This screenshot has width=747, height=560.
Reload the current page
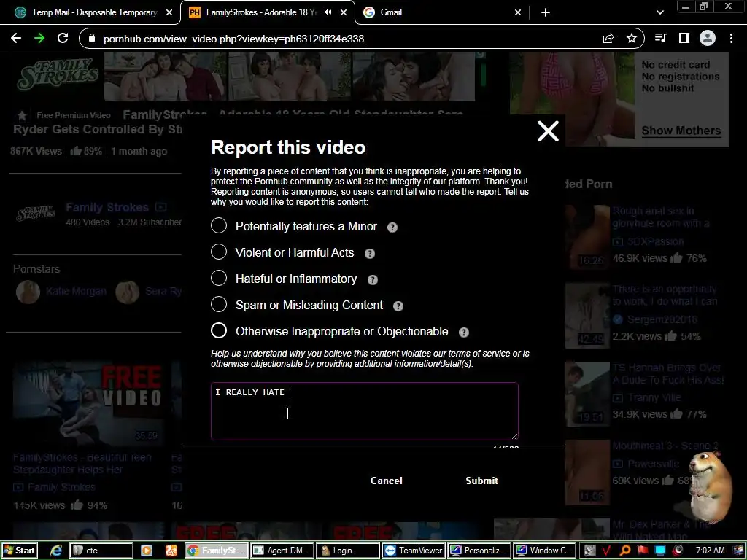[63, 38]
